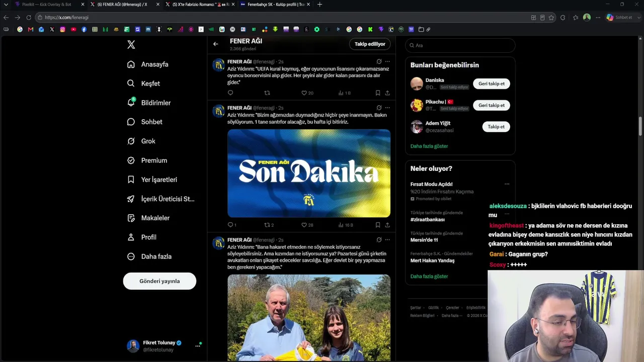Screen dimensions: 644x362
Task: Bookmark the Son Dakika image tweet
Action: [x=377, y=225]
